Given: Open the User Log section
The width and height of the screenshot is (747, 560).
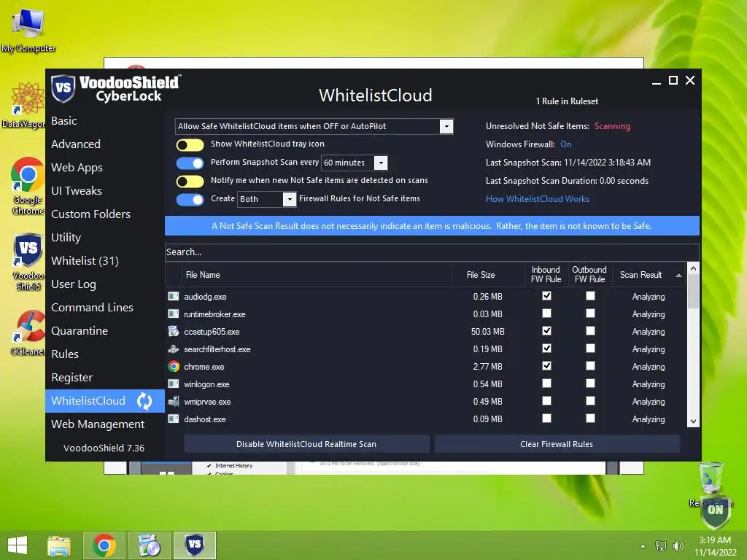Looking at the screenshot, I should pyautogui.click(x=74, y=284).
